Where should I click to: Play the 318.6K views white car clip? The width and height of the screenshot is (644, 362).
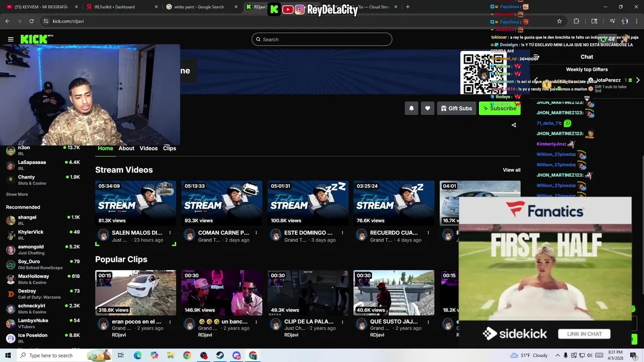[x=136, y=293]
